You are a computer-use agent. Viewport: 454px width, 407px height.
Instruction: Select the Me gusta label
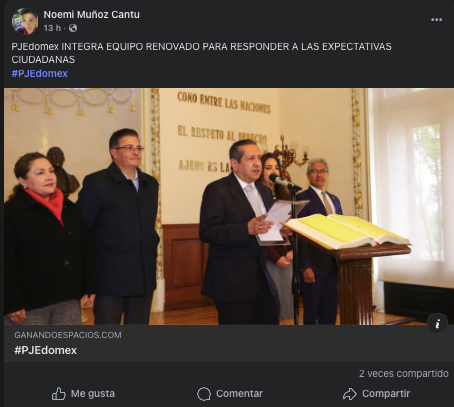tap(93, 394)
